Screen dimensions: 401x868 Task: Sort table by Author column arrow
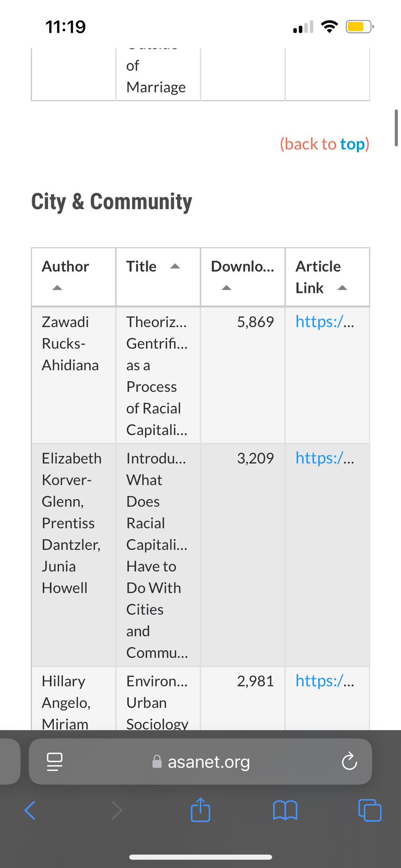click(x=57, y=288)
